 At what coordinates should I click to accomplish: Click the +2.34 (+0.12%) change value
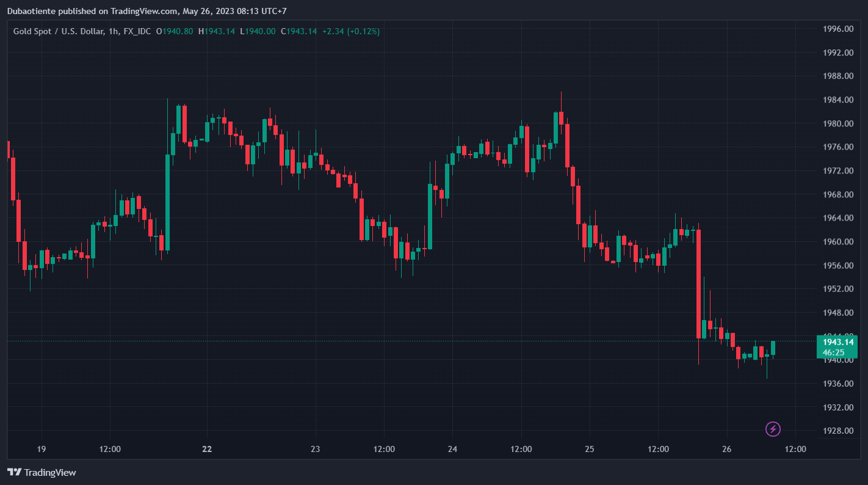(x=351, y=31)
